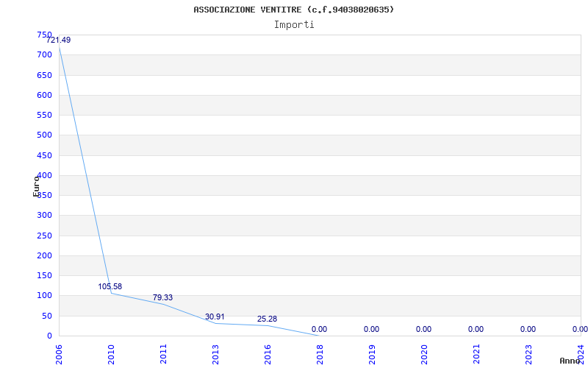Image resolution: width=588 pixels, height=368 pixels.
Task: Click the 0 tick on the Euro axis
Action: point(49,336)
